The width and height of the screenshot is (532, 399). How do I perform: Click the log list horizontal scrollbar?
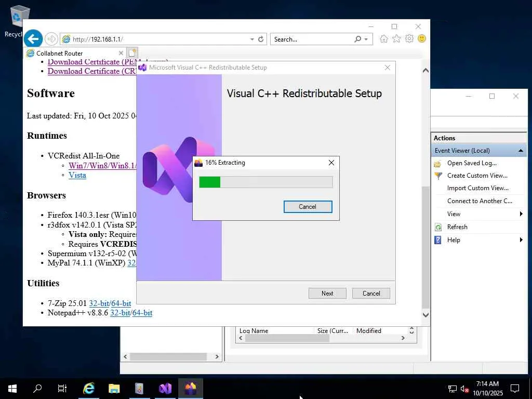pos(287,338)
